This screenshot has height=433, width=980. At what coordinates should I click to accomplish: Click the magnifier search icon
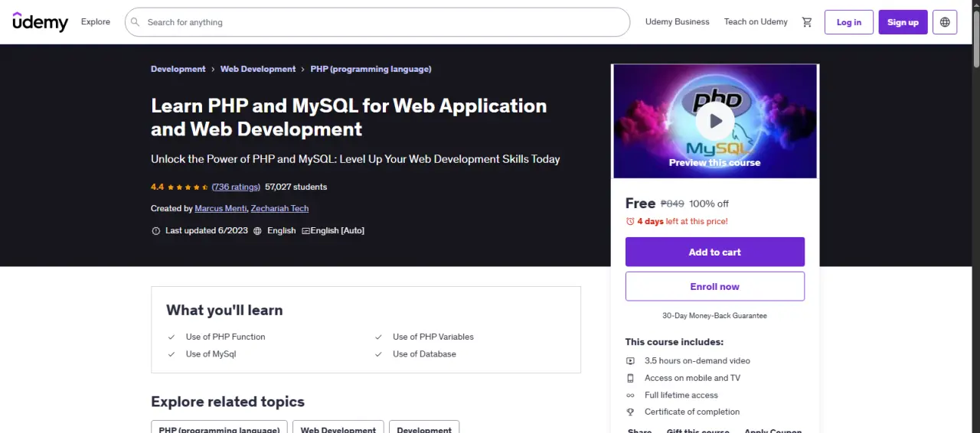(135, 22)
